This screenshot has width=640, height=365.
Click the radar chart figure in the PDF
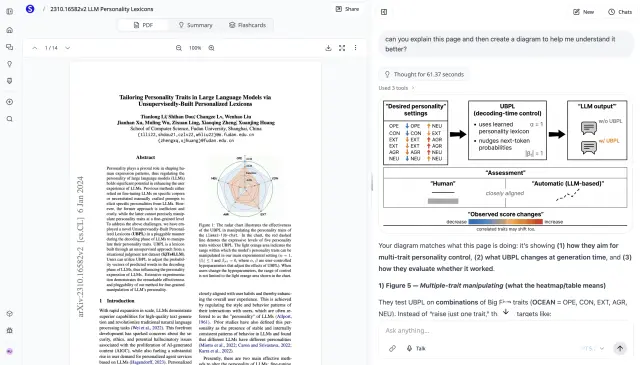click(x=245, y=186)
